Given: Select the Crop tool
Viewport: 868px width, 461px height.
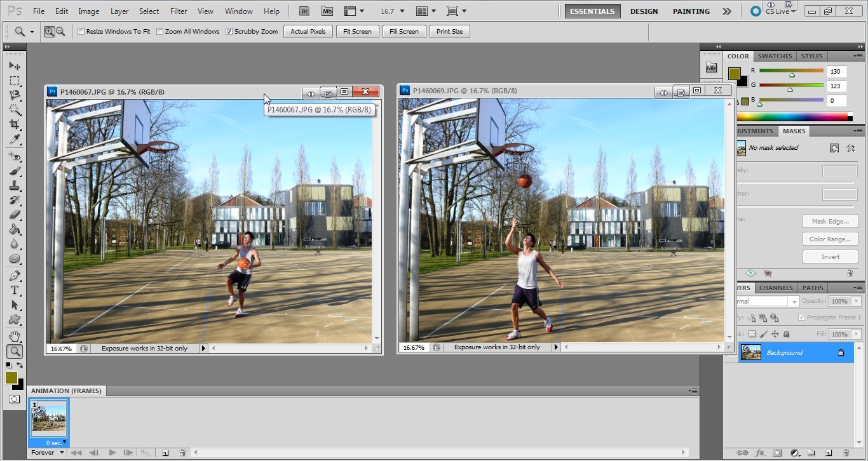Looking at the screenshot, I should coord(14,124).
